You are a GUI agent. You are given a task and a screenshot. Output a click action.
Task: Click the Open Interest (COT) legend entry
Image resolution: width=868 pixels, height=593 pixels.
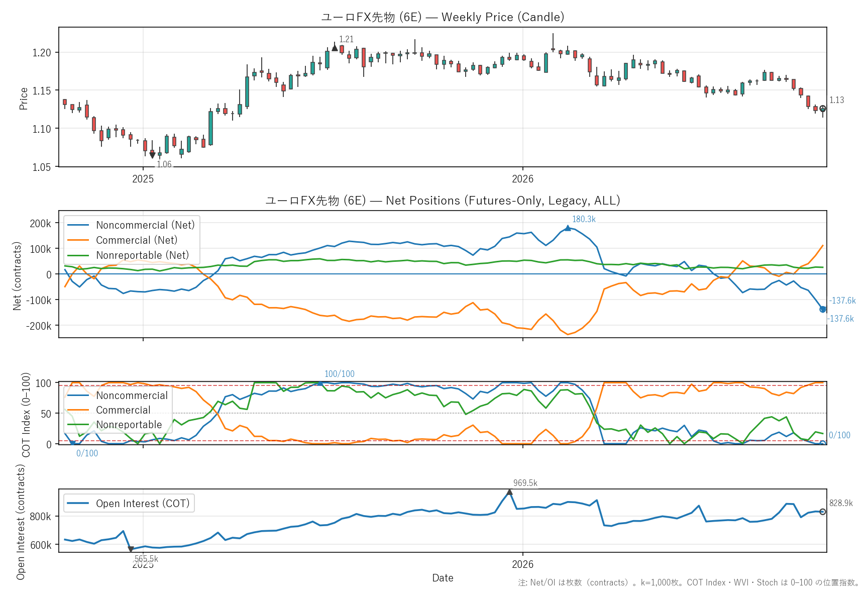pos(129,504)
